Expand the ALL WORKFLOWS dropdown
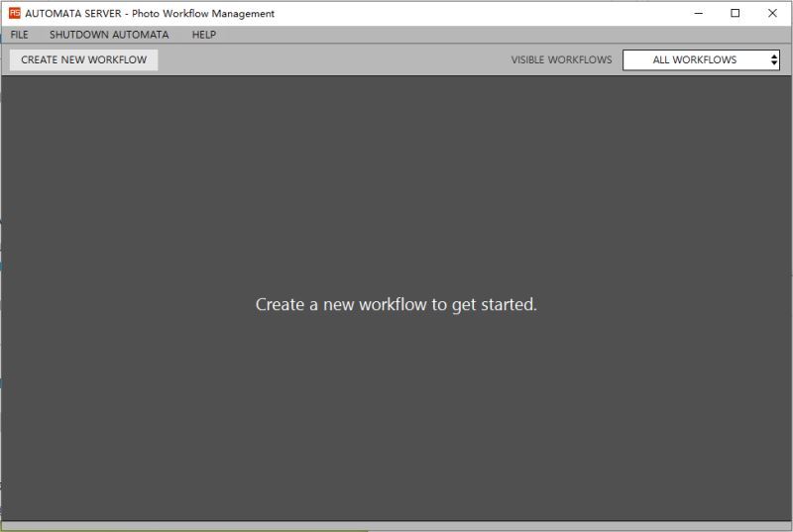The height and width of the screenshot is (532, 793). coord(701,59)
